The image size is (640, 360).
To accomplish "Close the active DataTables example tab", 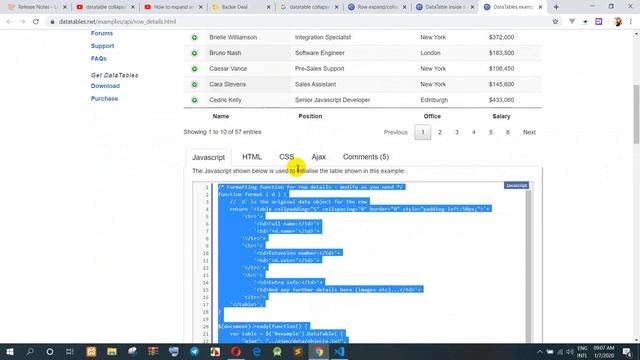I will [x=540, y=7].
